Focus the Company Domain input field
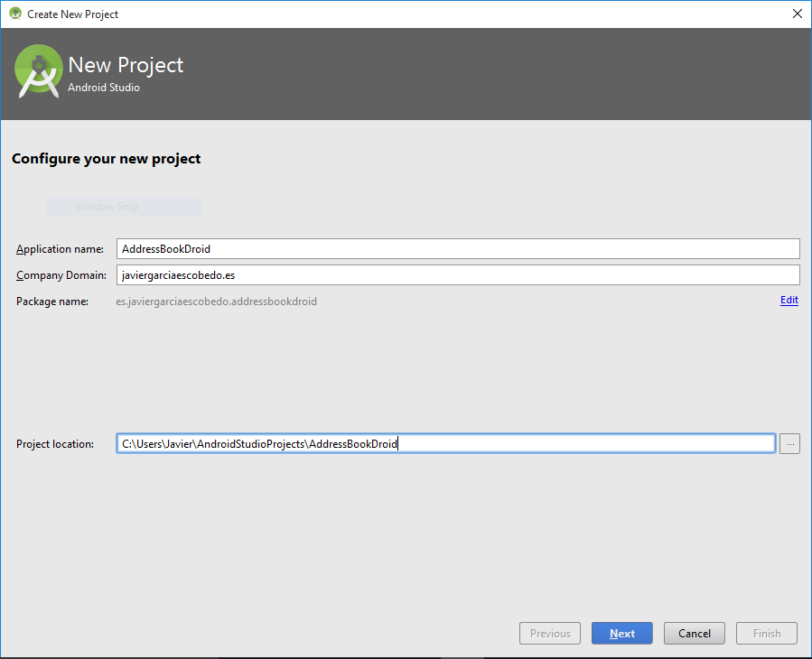This screenshot has height=659, width=812. click(x=458, y=275)
